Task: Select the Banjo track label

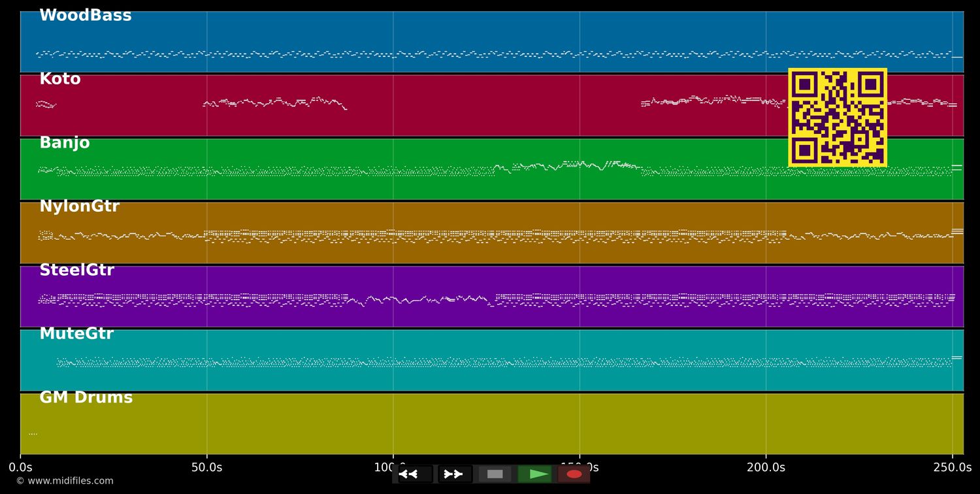Action: click(x=65, y=143)
